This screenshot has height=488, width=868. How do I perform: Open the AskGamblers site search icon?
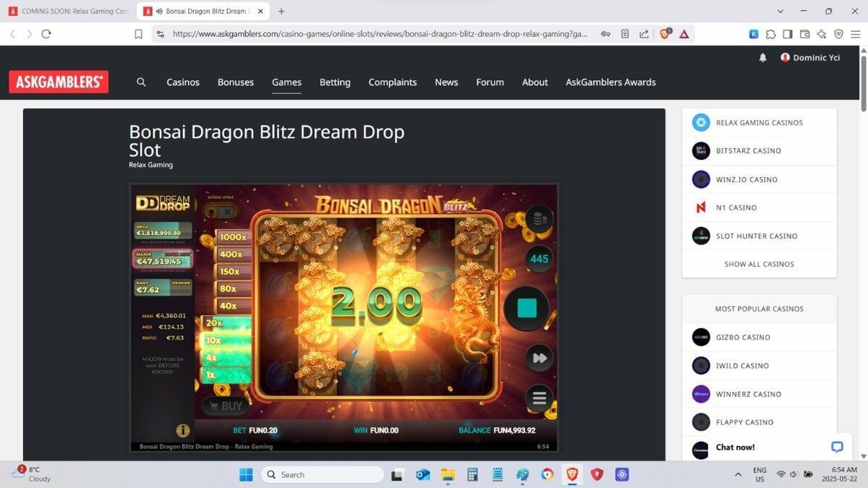pos(141,82)
